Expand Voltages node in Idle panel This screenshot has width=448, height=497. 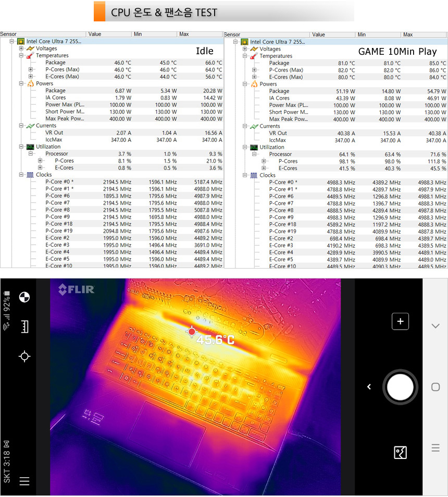click(21, 49)
